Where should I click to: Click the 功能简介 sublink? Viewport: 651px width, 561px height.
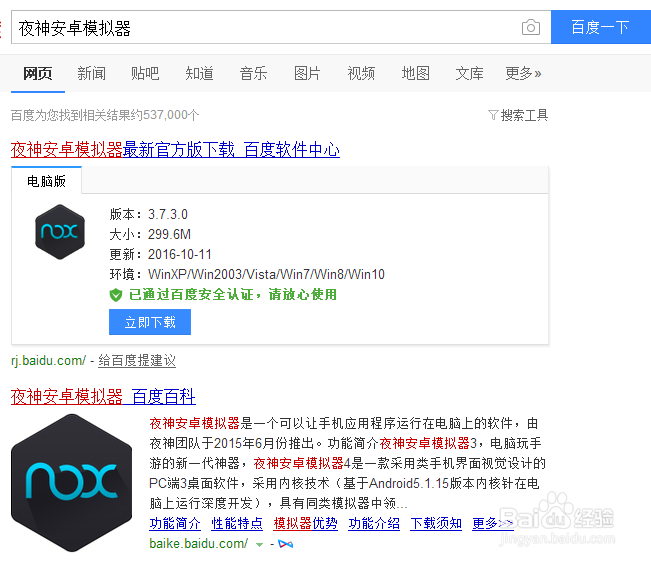[175, 523]
